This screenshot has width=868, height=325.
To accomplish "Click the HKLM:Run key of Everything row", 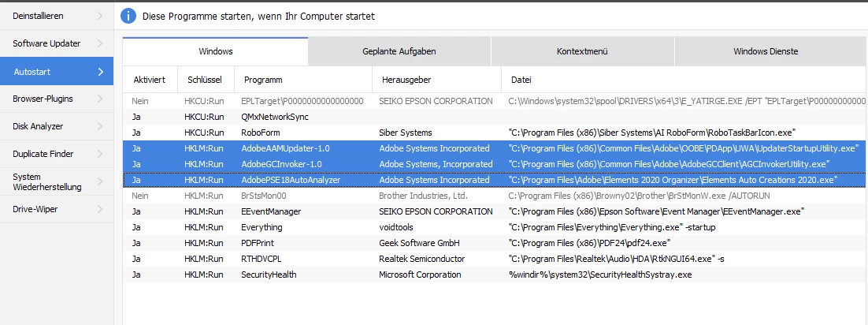I will tap(204, 227).
